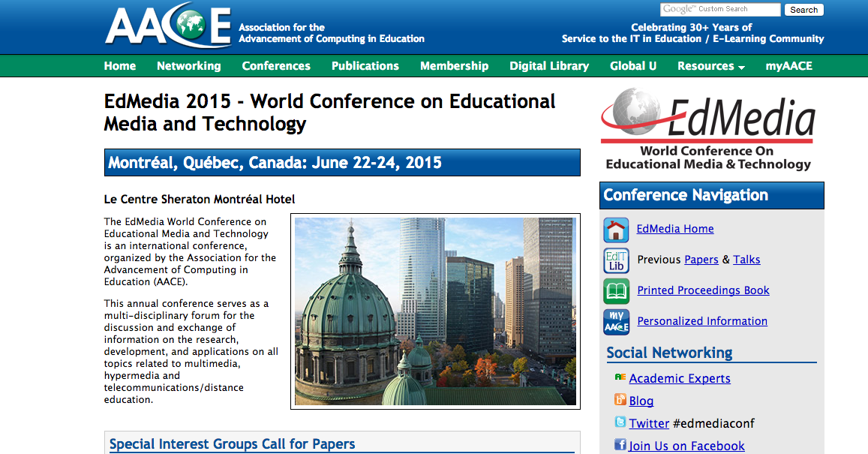Open the Digital Library menu item
Screen dimensions: 868x454
click(x=549, y=66)
